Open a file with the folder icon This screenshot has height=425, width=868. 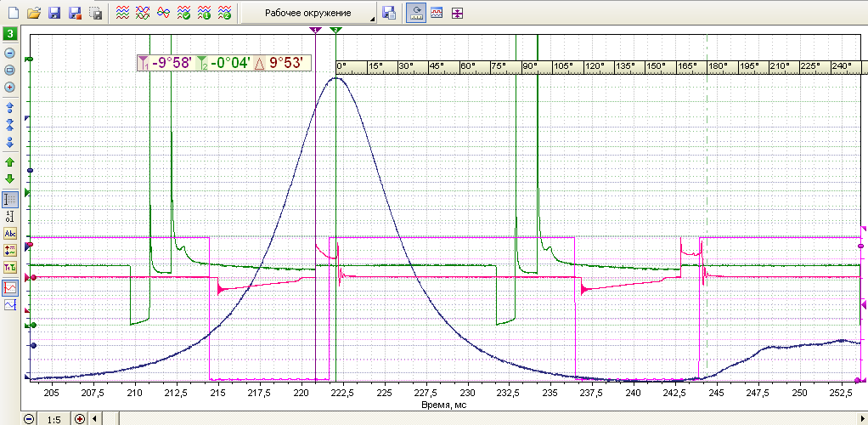(x=34, y=13)
